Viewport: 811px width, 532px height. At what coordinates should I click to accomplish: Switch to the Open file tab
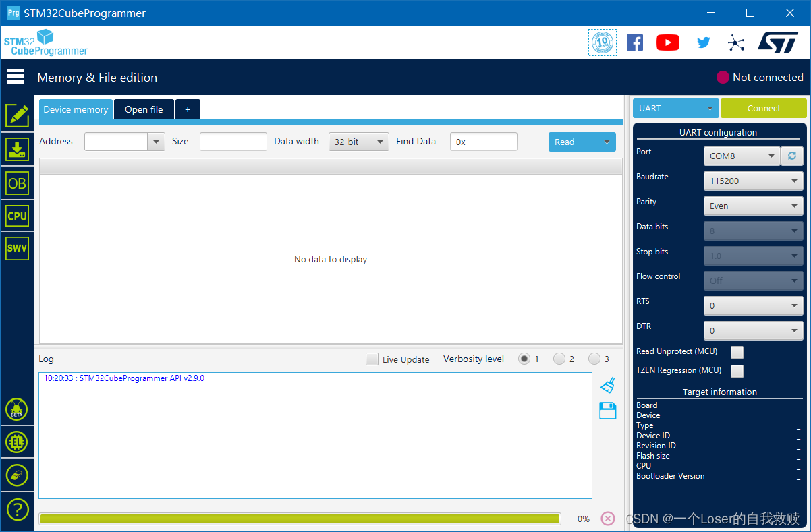tap(144, 109)
